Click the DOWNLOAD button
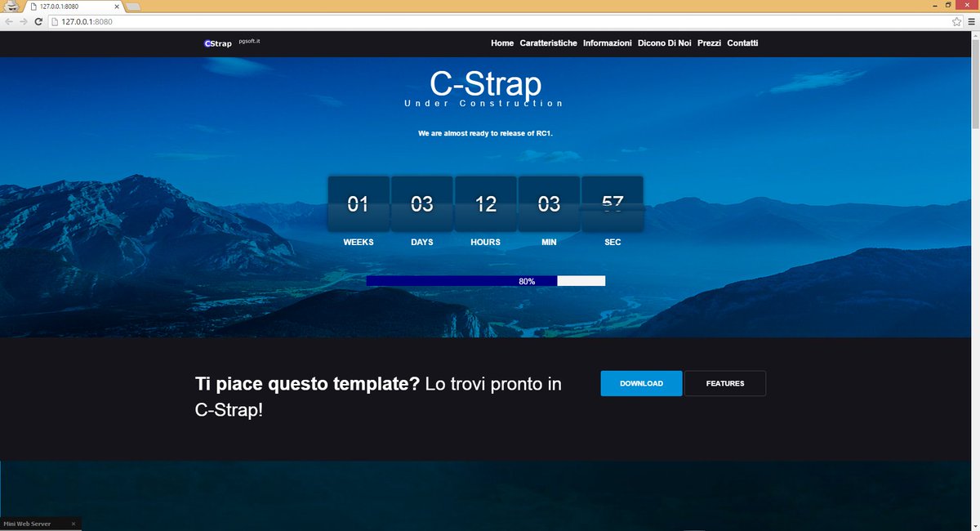The image size is (980, 531). click(x=641, y=383)
